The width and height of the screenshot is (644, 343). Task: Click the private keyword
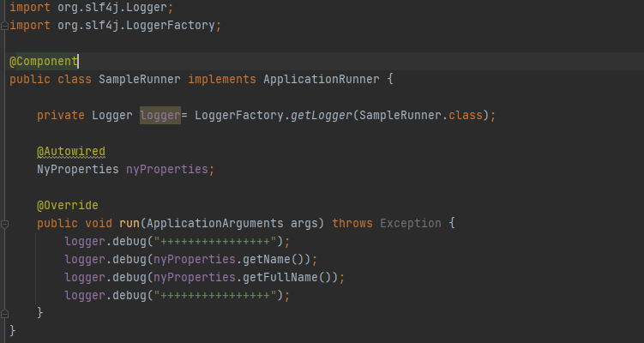[61, 116]
